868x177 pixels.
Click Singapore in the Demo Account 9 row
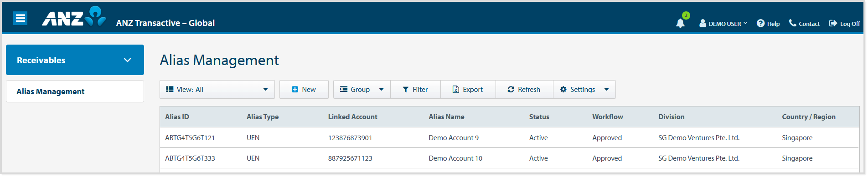(x=797, y=138)
